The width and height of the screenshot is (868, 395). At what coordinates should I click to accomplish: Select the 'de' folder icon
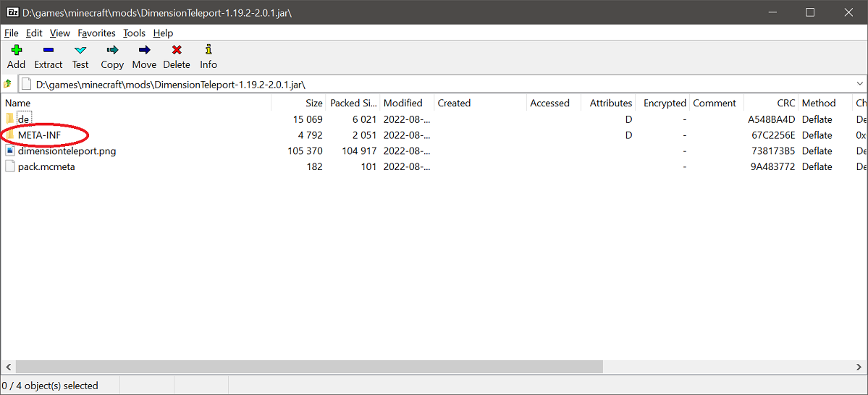pyautogui.click(x=10, y=119)
